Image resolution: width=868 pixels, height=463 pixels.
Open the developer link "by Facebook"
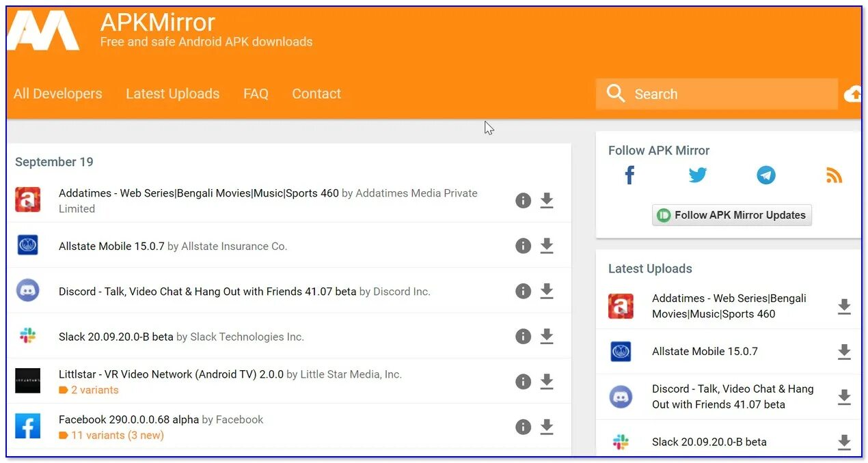pyautogui.click(x=233, y=419)
